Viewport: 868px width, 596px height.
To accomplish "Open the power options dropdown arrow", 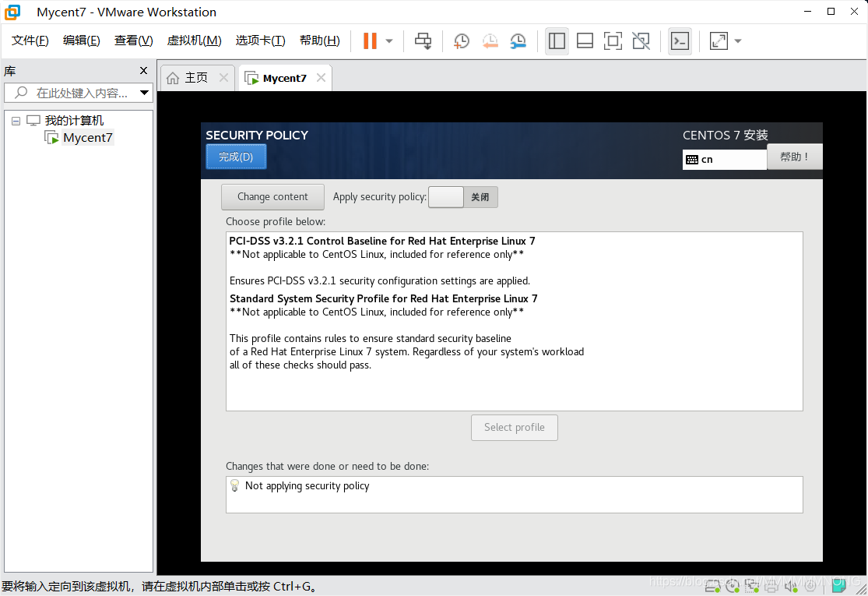I will coord(389,41).
